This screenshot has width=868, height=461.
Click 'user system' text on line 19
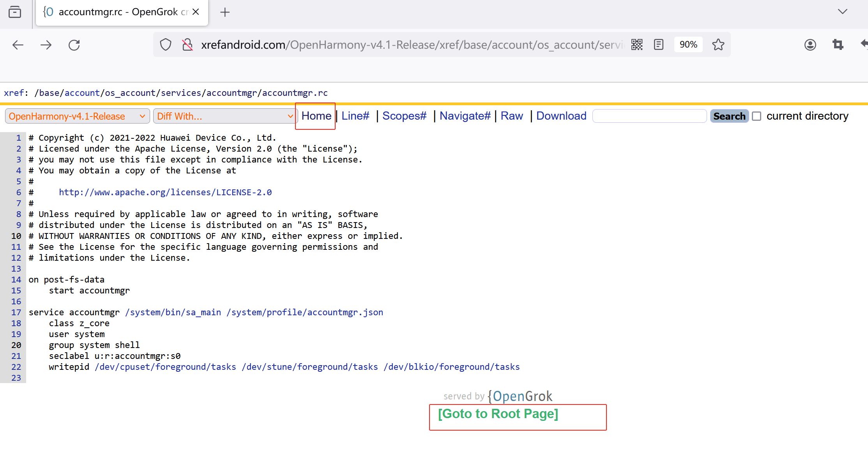(77, 334)
